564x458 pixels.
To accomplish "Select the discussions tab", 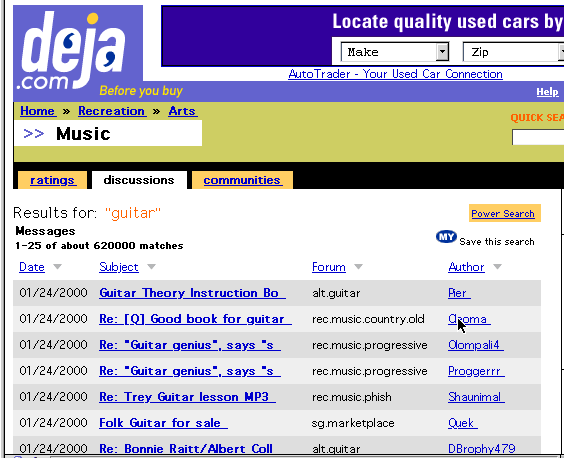I will point(139,180).
